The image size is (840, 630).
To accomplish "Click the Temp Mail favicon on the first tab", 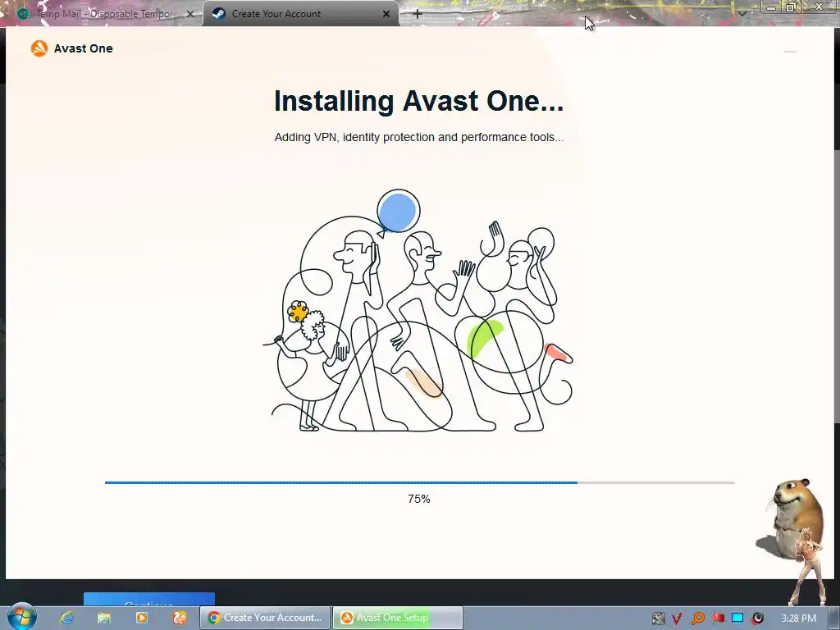I will coord(23,14).
